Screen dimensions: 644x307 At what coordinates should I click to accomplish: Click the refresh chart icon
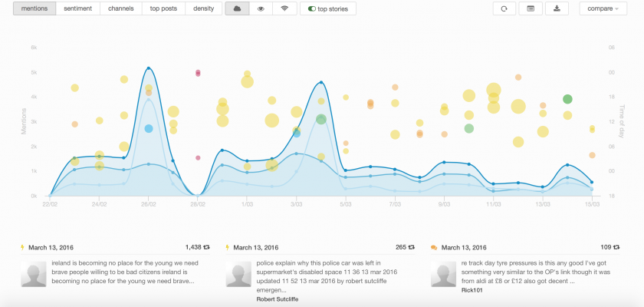(504, 8)
